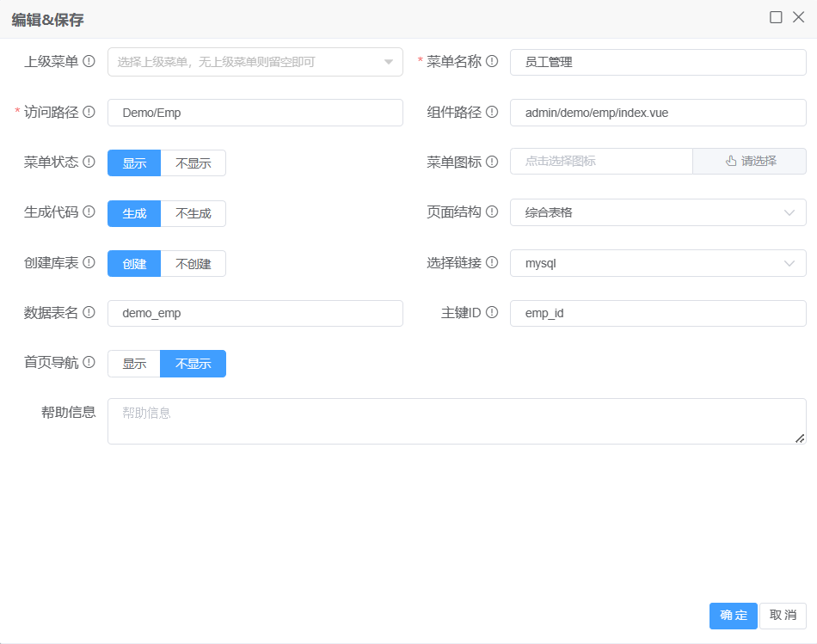Click the help icon next to 菜单名称
Viewport: 817px width, 644px height.
(x=492, y=62)
